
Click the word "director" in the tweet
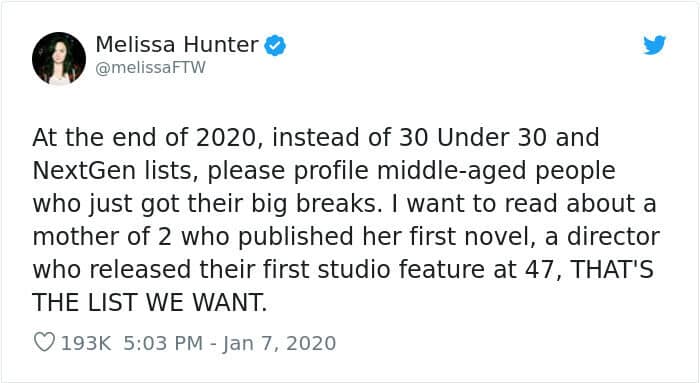(613, 237)
